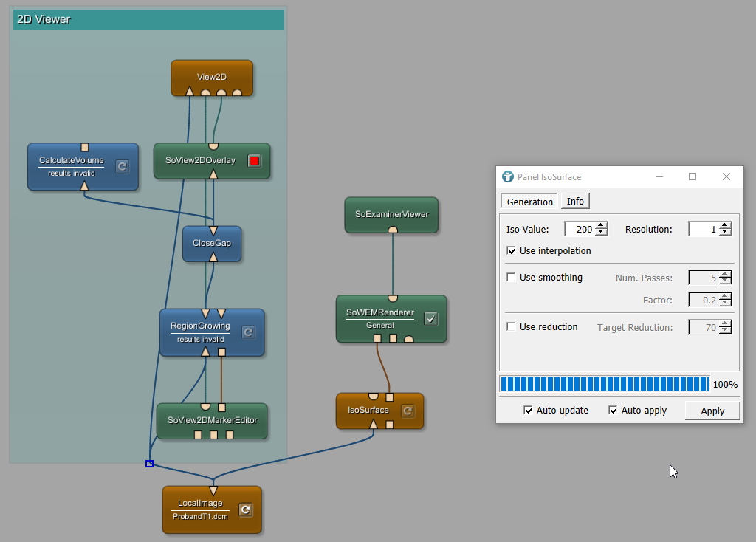The image size is (756, 542).
Task: Decrease Resolution with the down arrow
Action: tap(726, 233)
